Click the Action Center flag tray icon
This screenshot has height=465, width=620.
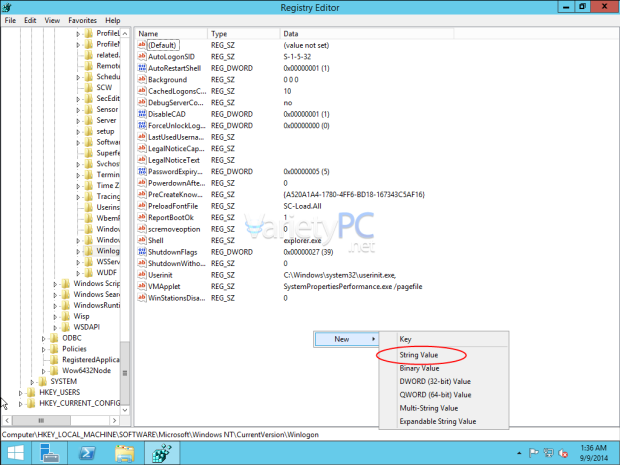pyautogui.click(x=534, y=453)
